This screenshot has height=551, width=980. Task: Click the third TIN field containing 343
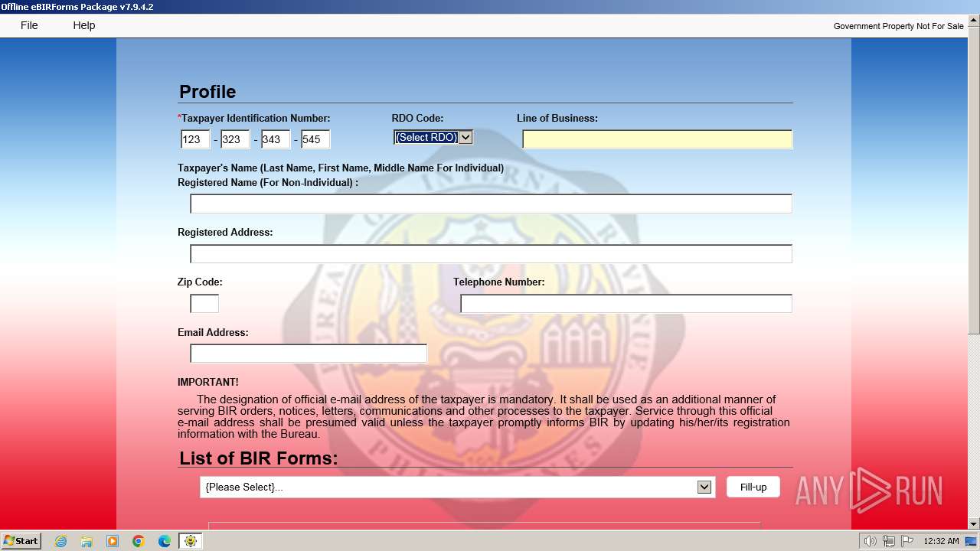pos(276,139)
